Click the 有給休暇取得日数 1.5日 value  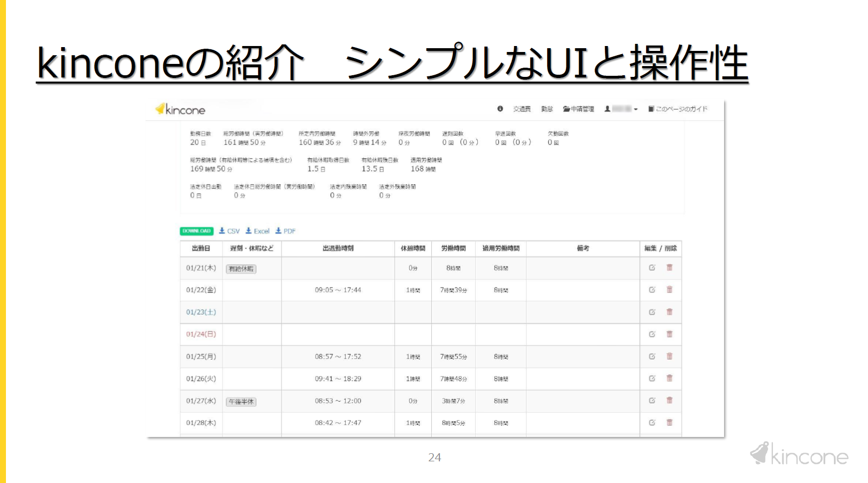point(317,169)
